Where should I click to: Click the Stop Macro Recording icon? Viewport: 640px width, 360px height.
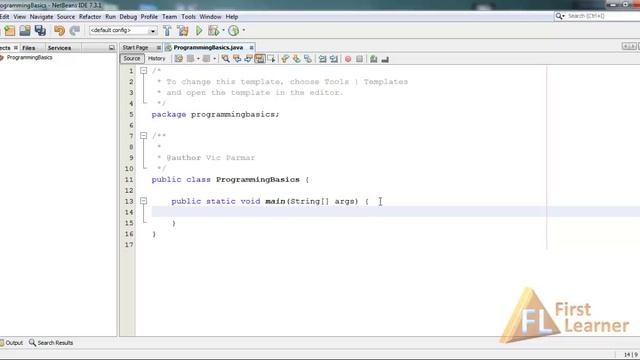coord(359,59)
